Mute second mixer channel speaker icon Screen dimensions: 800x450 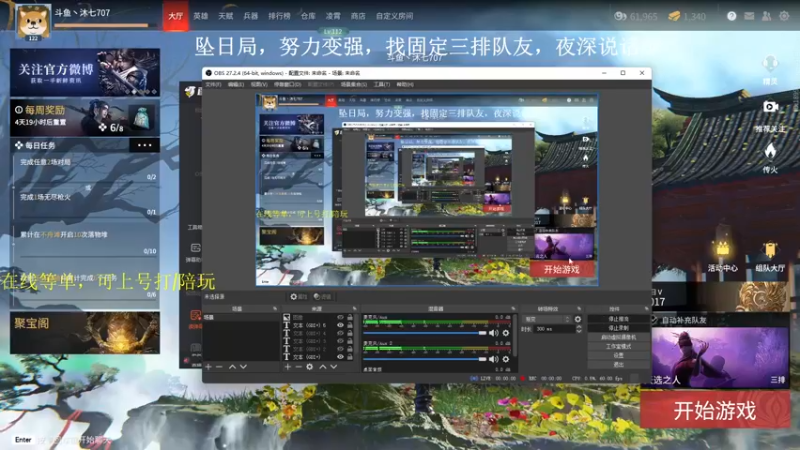[x=493, y=359]
